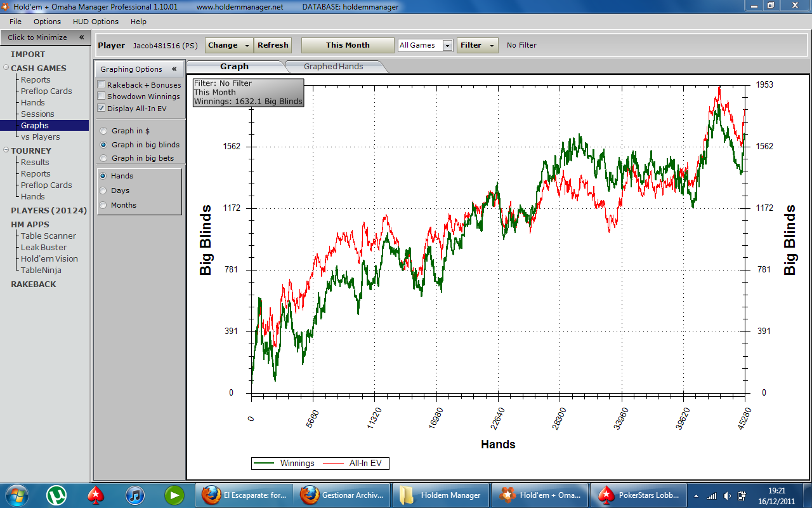Open Tourney Hands
Viewport: 812px width, 508px height.
click(x=32, y=196)
